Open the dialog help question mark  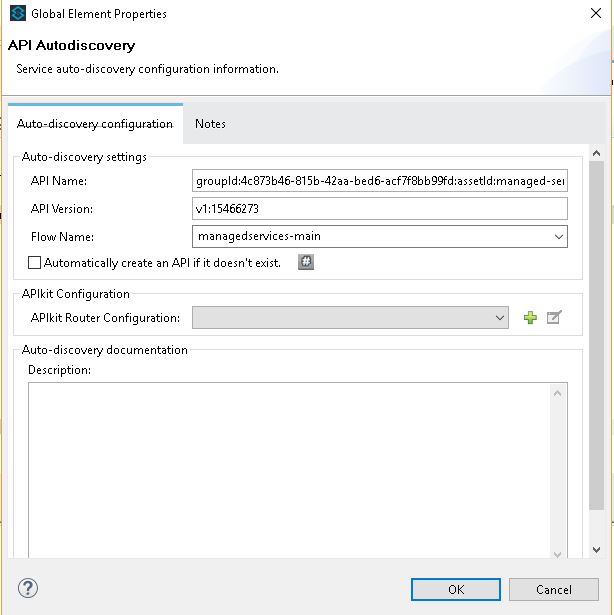[x=28, y=588]
